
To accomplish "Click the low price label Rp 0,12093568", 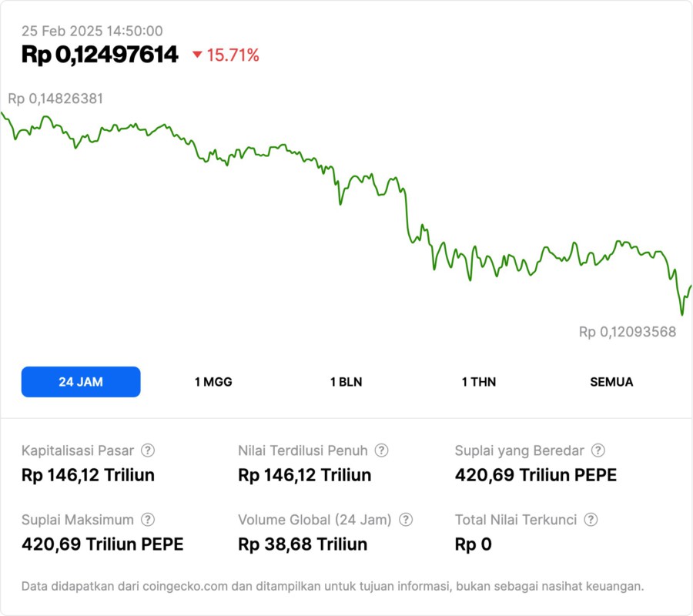I will [628, 332].
